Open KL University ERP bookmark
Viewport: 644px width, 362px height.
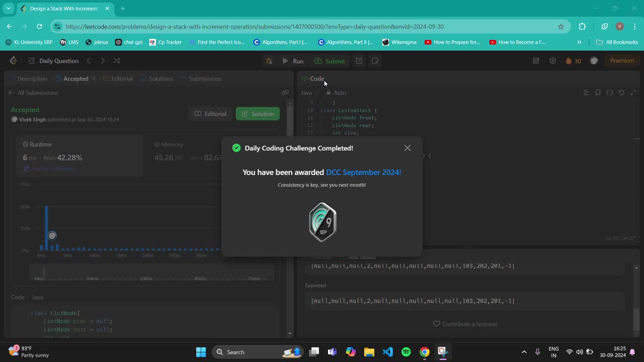click(29, 42)
